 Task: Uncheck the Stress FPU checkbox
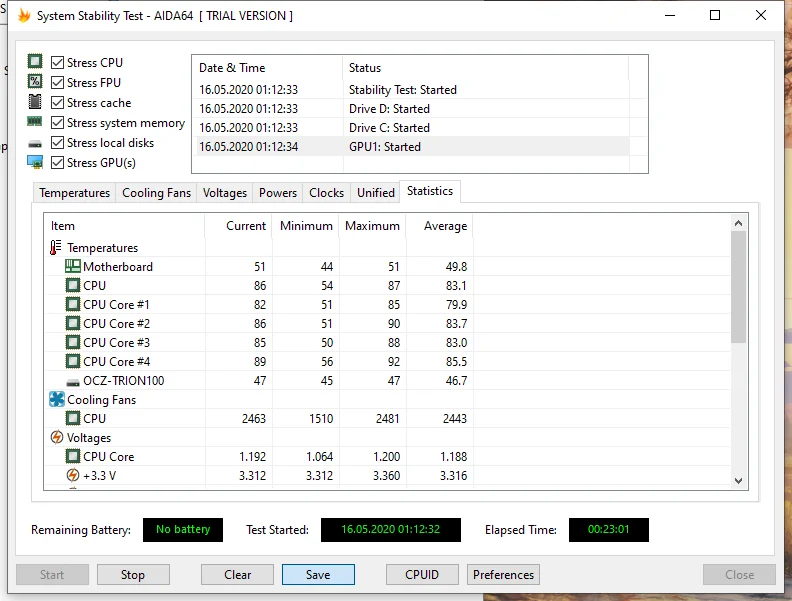(x=58, y=82)
